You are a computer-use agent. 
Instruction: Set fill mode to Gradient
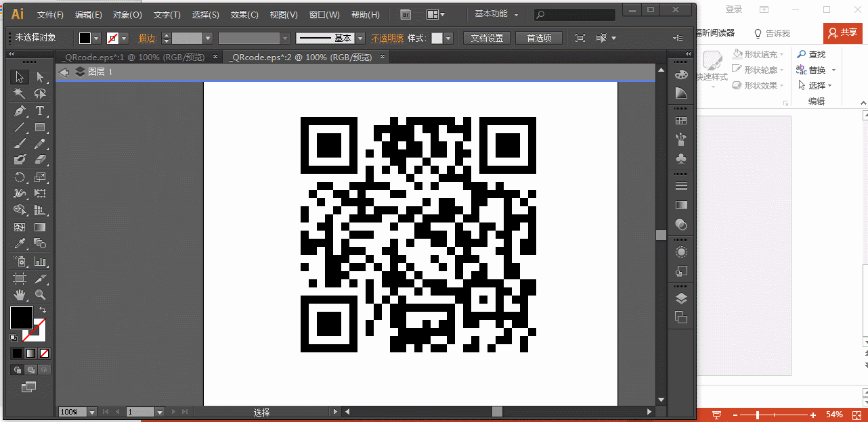tap(30, 353)
